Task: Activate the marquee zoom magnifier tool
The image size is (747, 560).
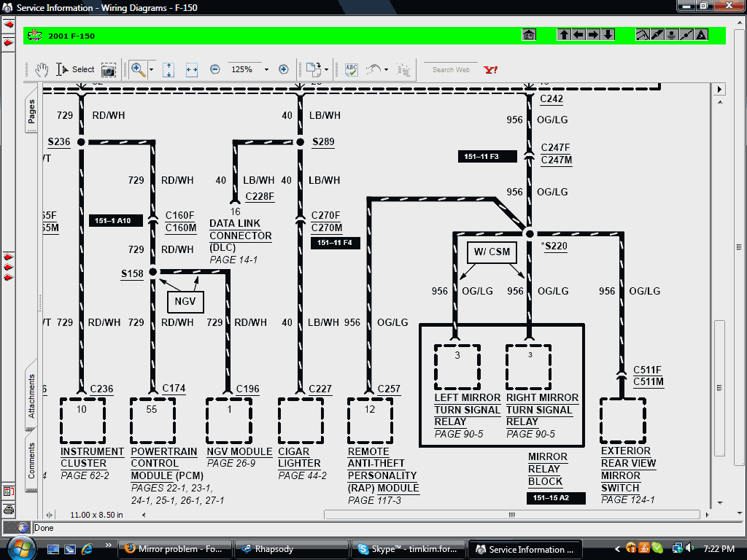Action: pos(137,69)
